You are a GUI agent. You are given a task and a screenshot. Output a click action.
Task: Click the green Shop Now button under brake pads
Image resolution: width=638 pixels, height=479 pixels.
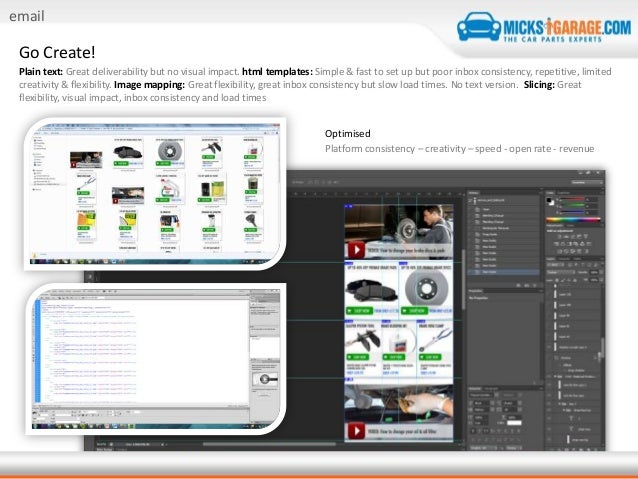point(359,311)
